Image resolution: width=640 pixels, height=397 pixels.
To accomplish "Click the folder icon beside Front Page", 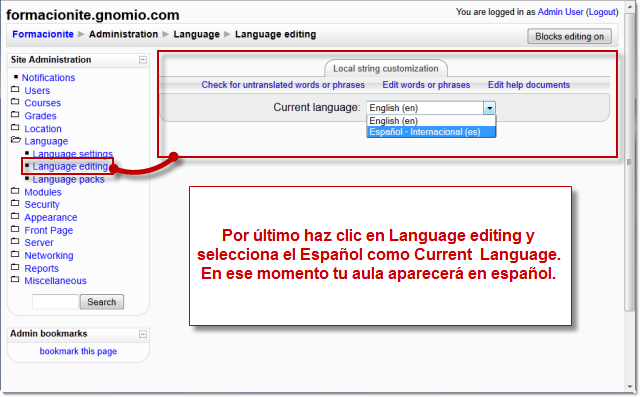I will (x=15, y=229).
